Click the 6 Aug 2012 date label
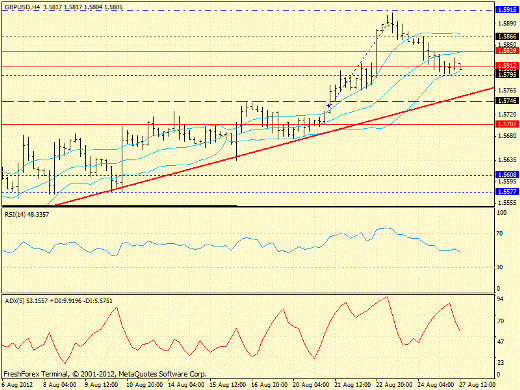 pyautogui.click(x=18, y=385)
